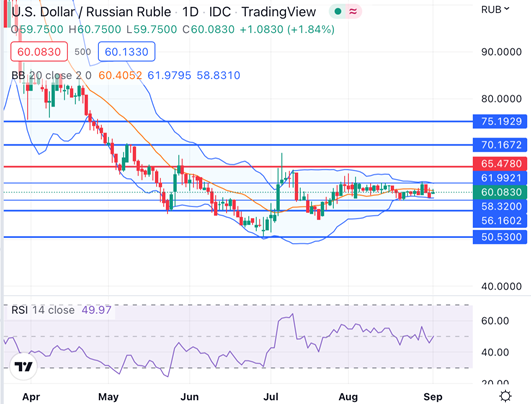Click the 90.0000 price scale label
Screen dimensions: 531x404
(501, 52)
